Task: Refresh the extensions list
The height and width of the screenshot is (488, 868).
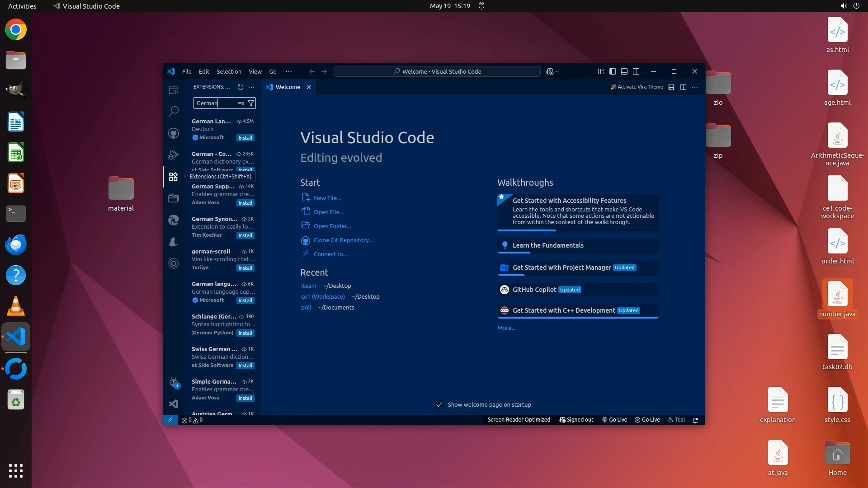Action: tap(241, 87)
